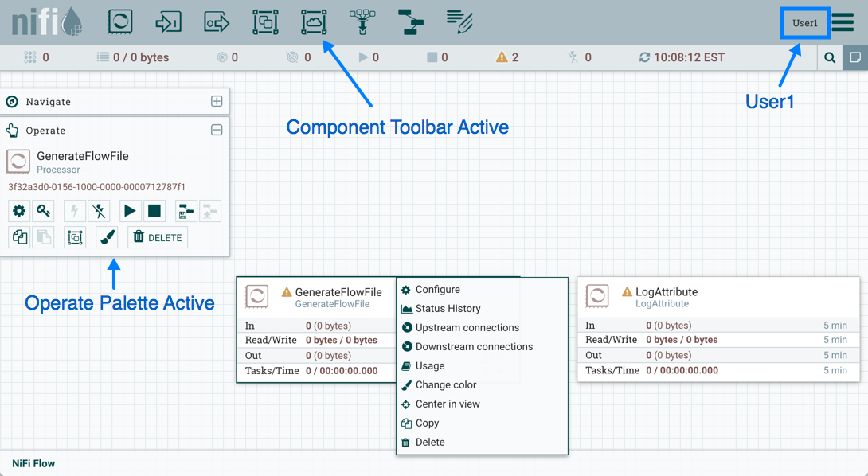Collapse the Operate panel

[217, 131]
